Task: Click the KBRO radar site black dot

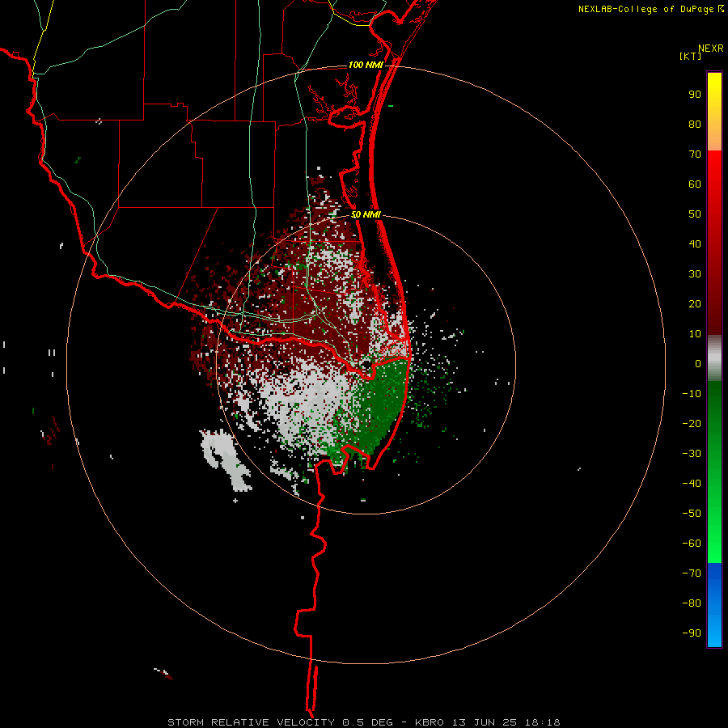Action: pyautogui.click(x=366, y=365)
